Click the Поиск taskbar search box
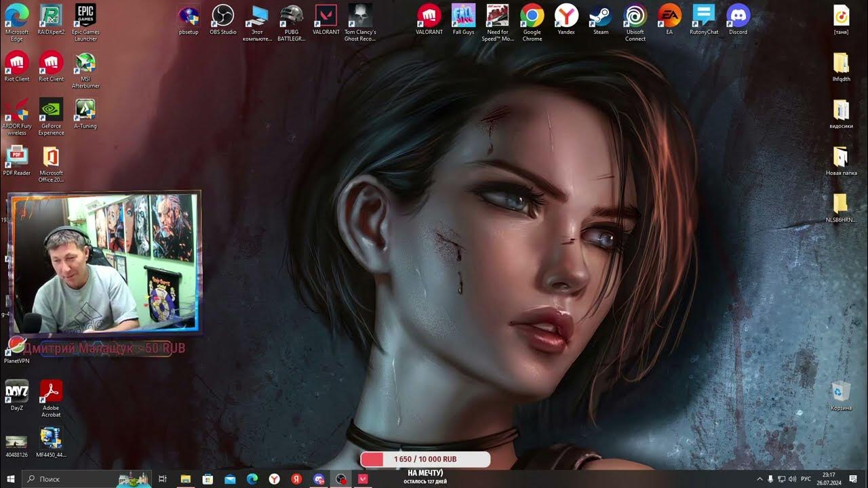This screenshot has width=868, height=488. [x=87, y=479]
